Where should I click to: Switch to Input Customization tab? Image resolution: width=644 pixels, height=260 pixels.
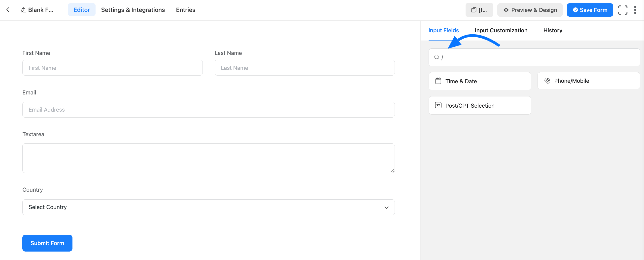(501, 30)
